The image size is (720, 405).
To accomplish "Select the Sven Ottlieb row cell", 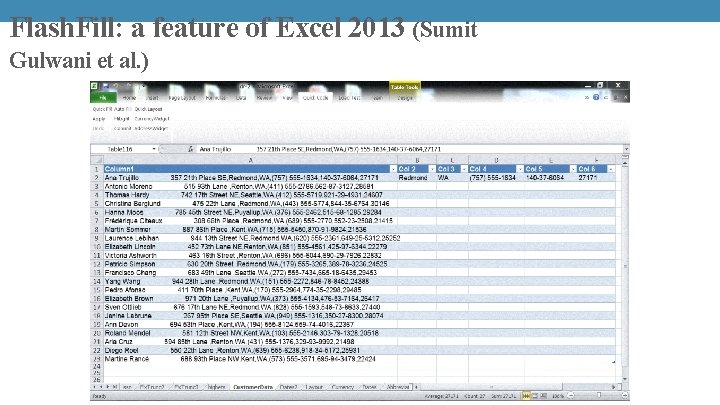I will (x=250, y=307).
